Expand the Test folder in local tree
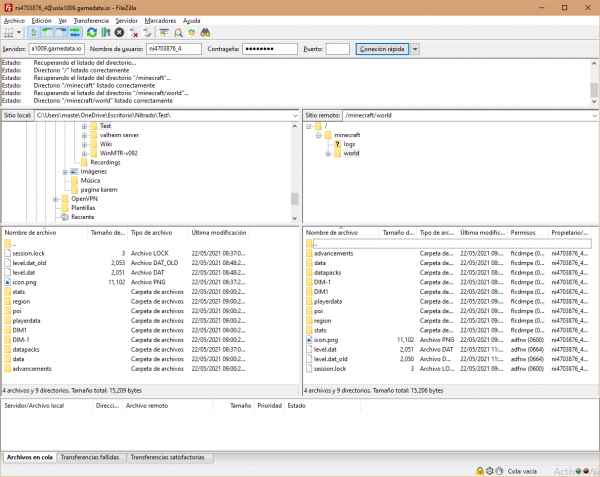Viewport: 600px width, 477px height. click(x=85, y=126)
